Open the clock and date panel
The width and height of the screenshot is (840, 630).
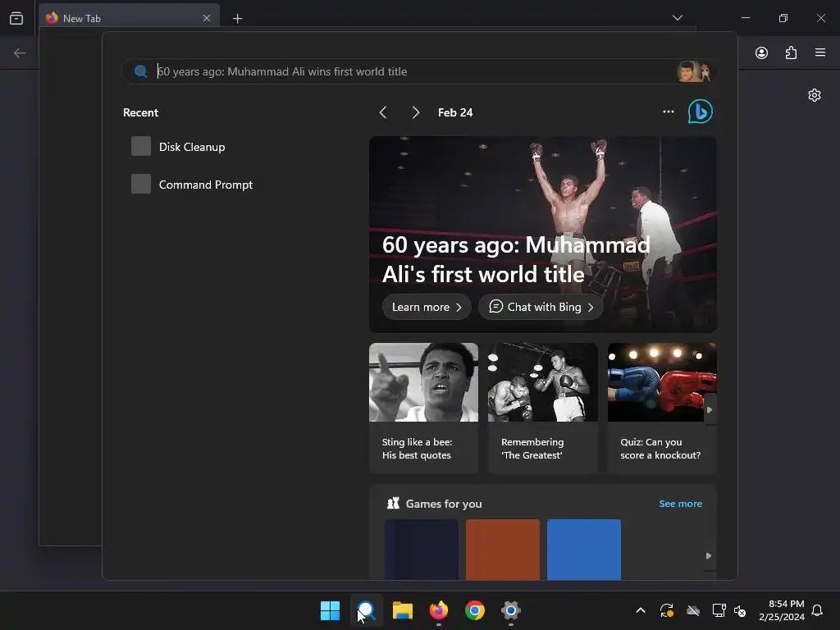pyautogui.click(x=781, y=610)
